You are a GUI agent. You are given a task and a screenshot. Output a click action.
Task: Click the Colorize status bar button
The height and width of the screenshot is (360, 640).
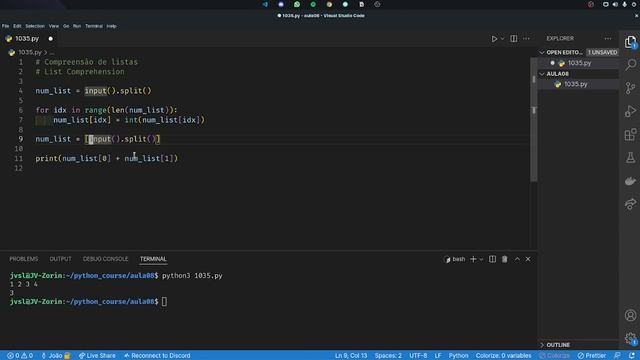pyautogui.click(x=554, y=356)
